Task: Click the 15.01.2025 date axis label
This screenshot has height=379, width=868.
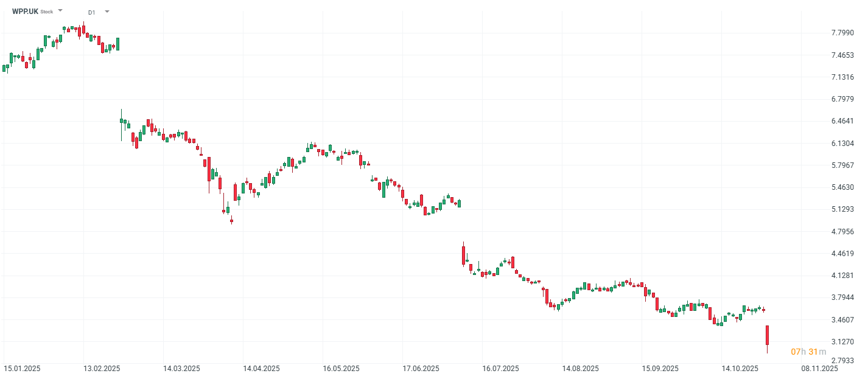Action: coord(22,369)
